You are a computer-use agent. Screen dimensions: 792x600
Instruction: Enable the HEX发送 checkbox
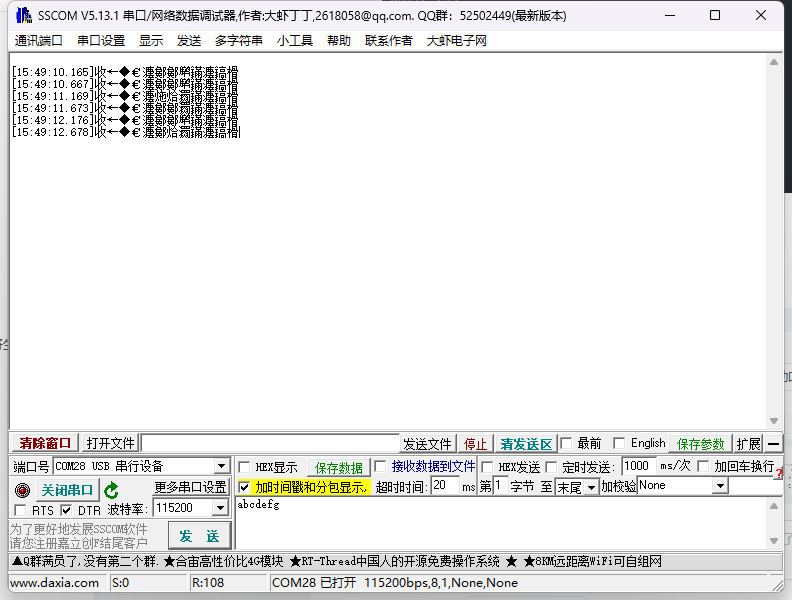click(487, 467)
